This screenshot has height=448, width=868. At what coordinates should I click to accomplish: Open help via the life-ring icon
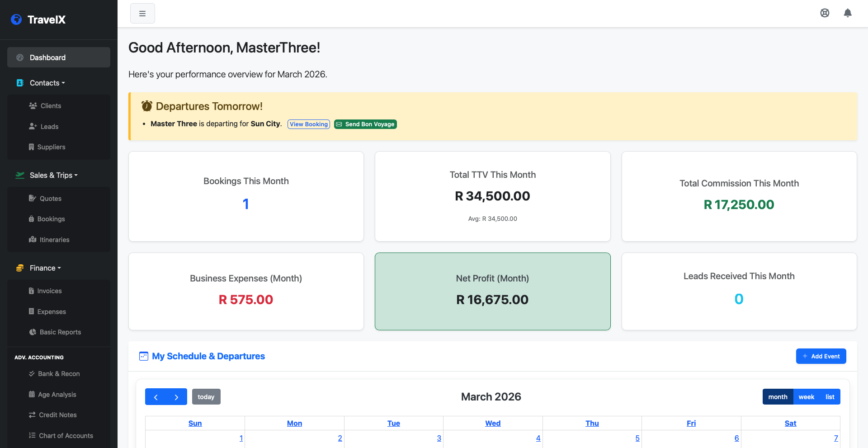825,13
